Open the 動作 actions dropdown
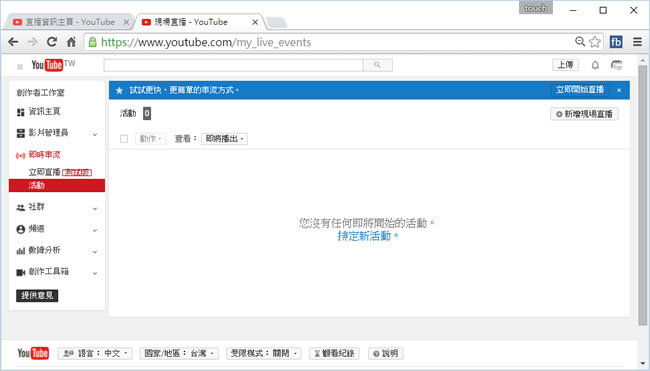Image resolution: width=650 pixels, height=371 pixels. pos(150,139)
